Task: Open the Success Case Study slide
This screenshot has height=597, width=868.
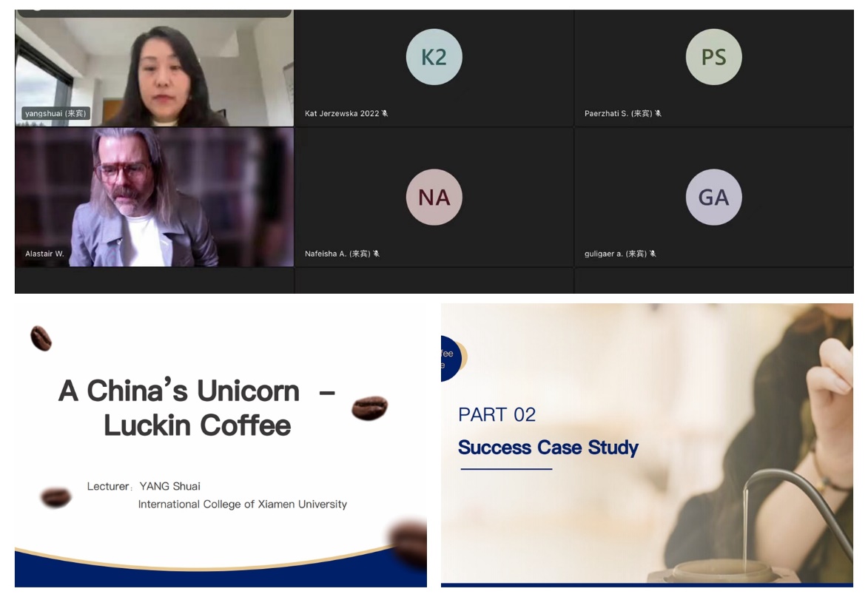Action: click(x=647, y=445)
